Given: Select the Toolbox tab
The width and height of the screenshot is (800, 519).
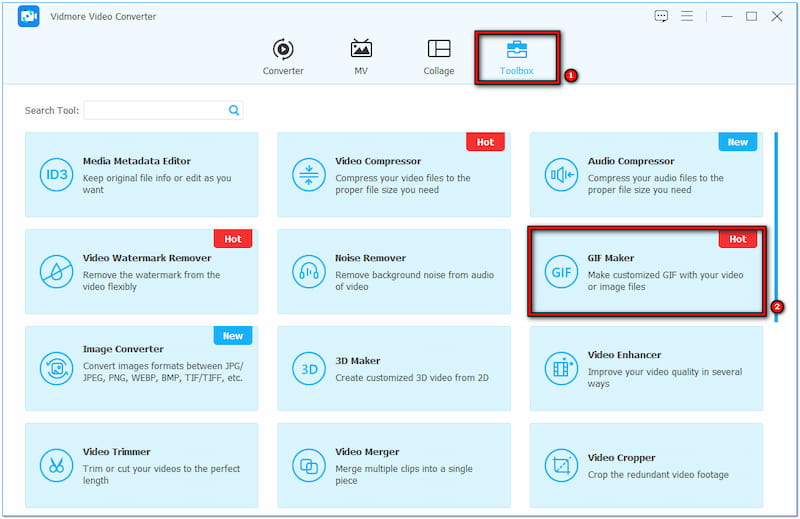Looking at the screenshot, I should (x=517, y=57).
